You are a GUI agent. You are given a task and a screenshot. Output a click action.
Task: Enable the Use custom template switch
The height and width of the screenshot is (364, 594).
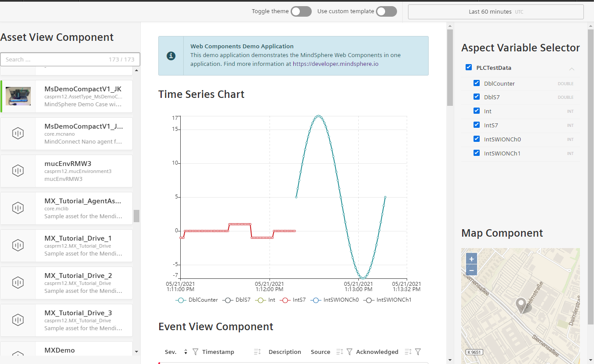pos(386,11)
